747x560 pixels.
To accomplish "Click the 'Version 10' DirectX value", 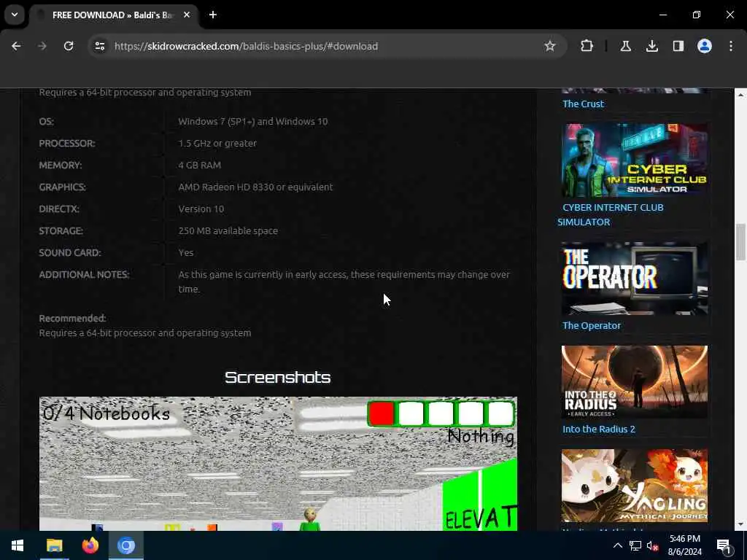I will coord(201,209).
